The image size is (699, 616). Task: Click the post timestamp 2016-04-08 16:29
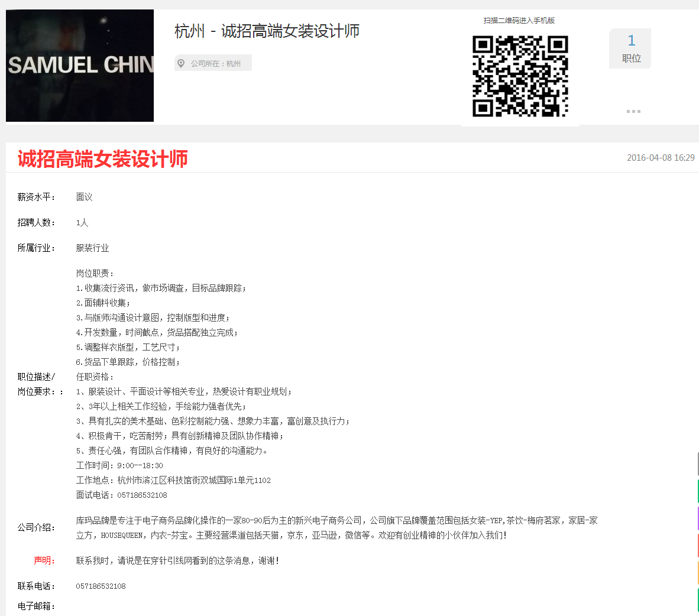click(660, 158)
